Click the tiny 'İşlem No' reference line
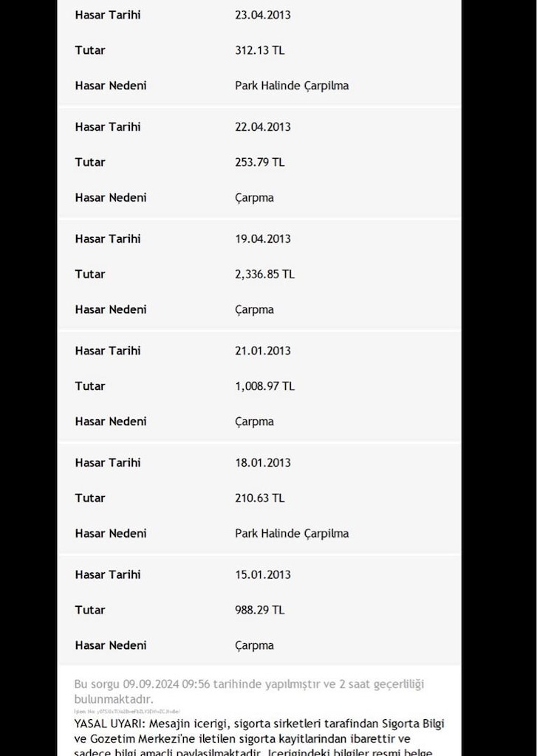The height and width of the screenshot is (756, 537). (127, 711)
